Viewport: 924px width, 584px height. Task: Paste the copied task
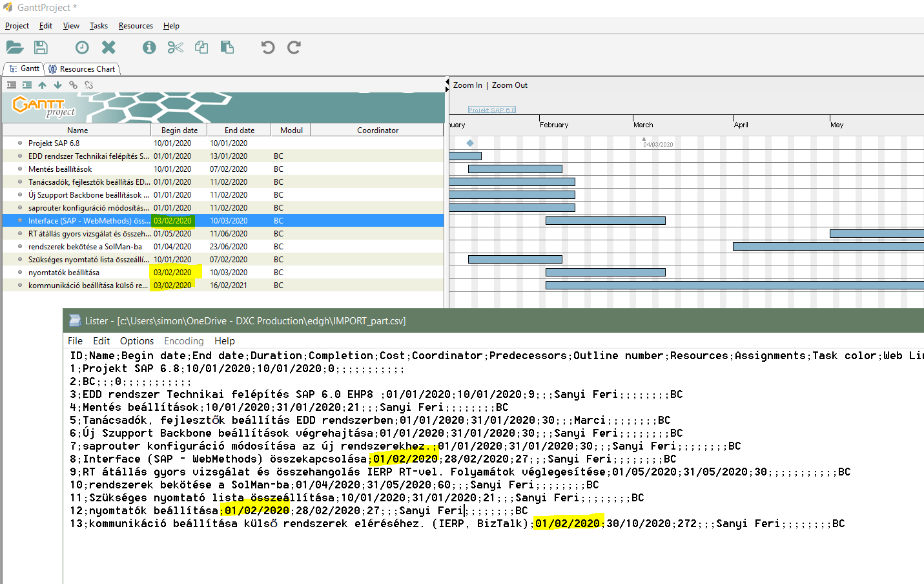click(x=227, y=47)
